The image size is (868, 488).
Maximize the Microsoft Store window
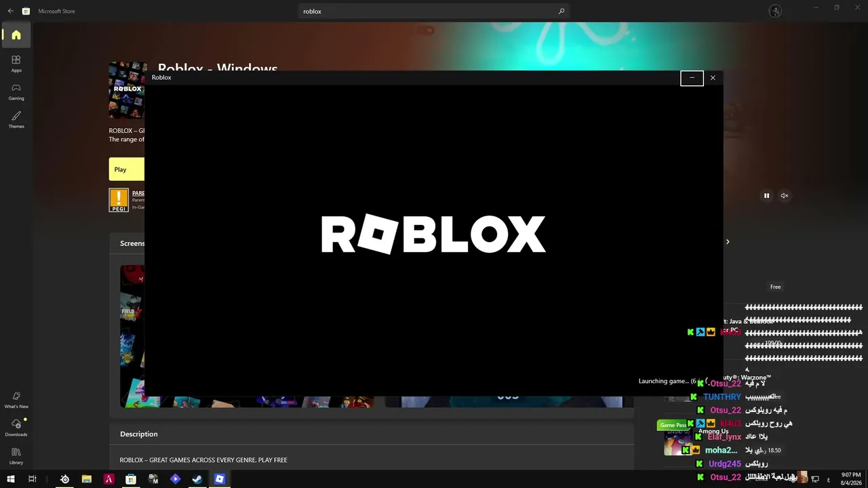pyautogui.click(x=837, y=7)
